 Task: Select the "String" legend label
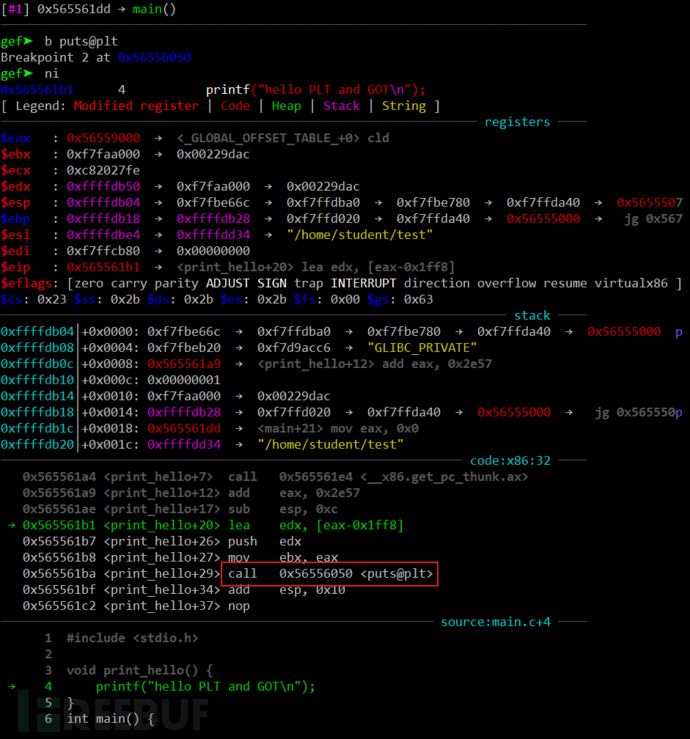click(x=402, y=105)
